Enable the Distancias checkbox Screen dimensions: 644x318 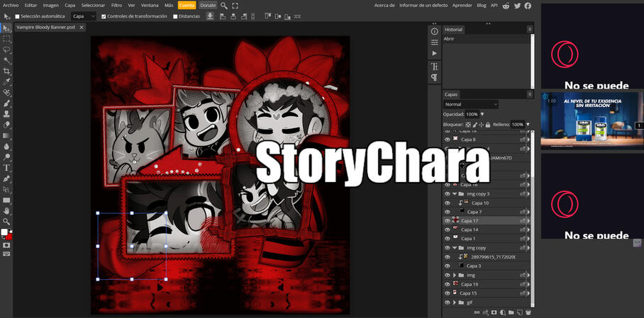[176, 16]
